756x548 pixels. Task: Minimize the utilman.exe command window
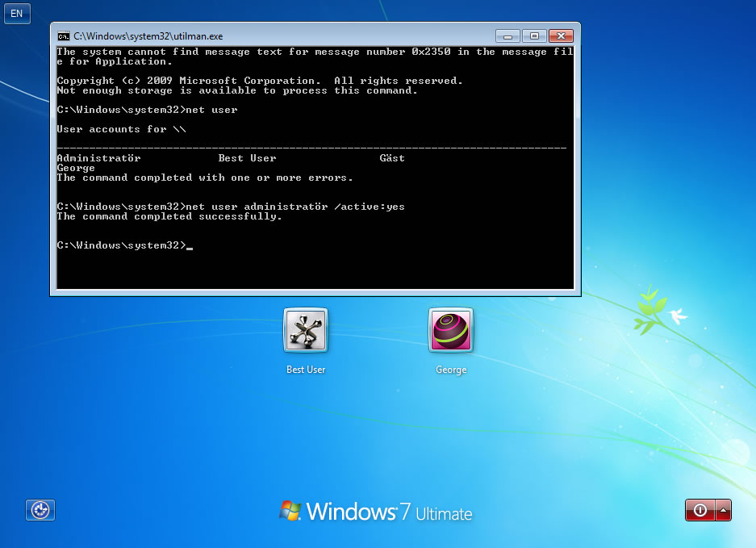coord(507,36)
